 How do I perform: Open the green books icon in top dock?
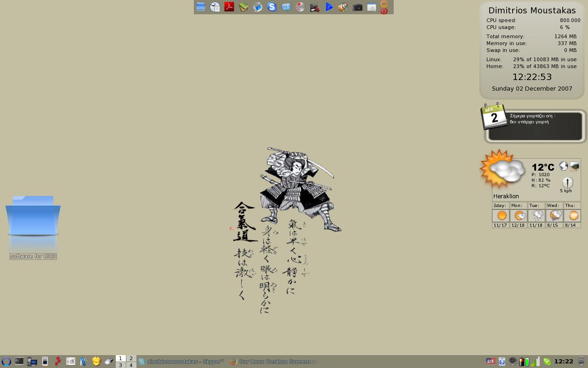(243, 7)
